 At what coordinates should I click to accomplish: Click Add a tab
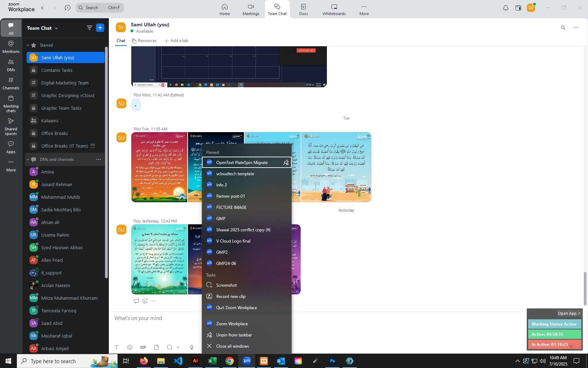click(176, 41)
